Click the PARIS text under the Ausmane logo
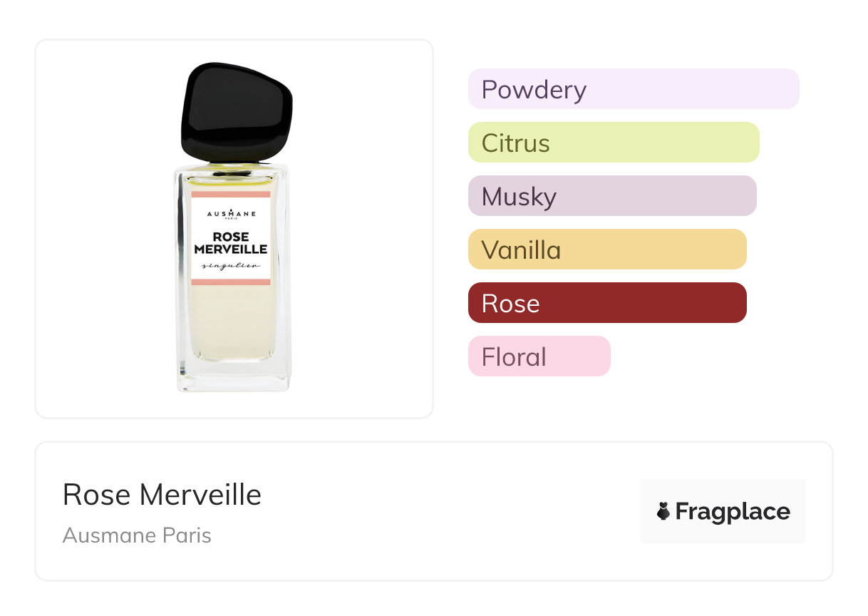The image size is (868, 616). [x=231, y=220]
